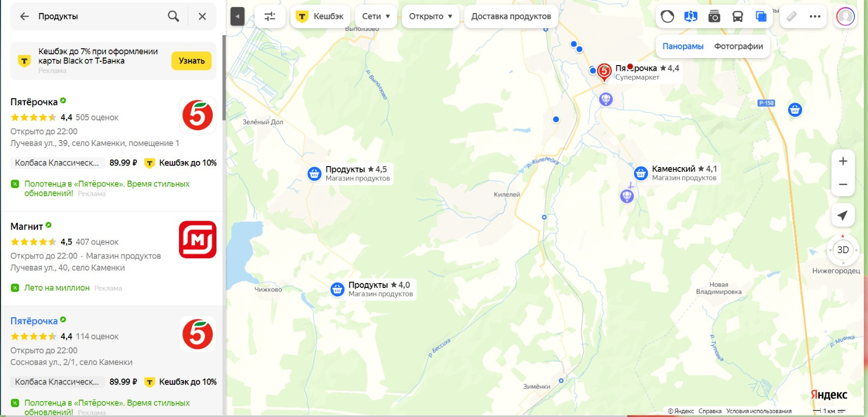Switch to the Фотографии tab

click(738, 46)
